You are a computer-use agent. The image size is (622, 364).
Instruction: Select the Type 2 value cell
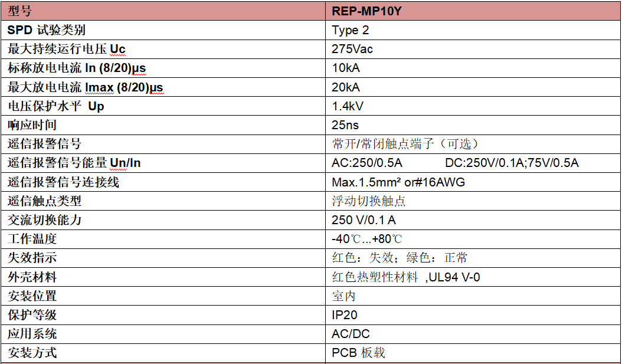[350, 30]
